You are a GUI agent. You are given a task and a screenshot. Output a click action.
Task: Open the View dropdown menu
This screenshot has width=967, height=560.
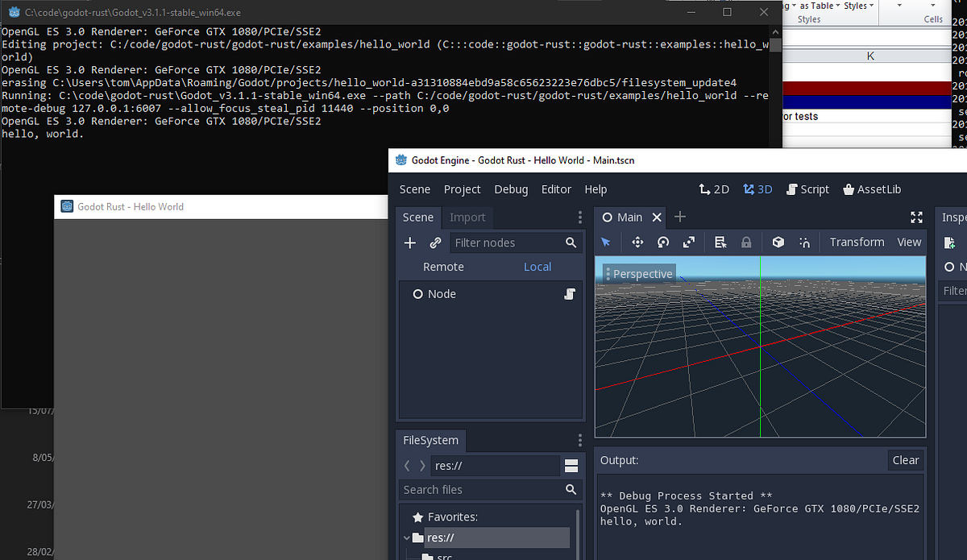point(909,242)
